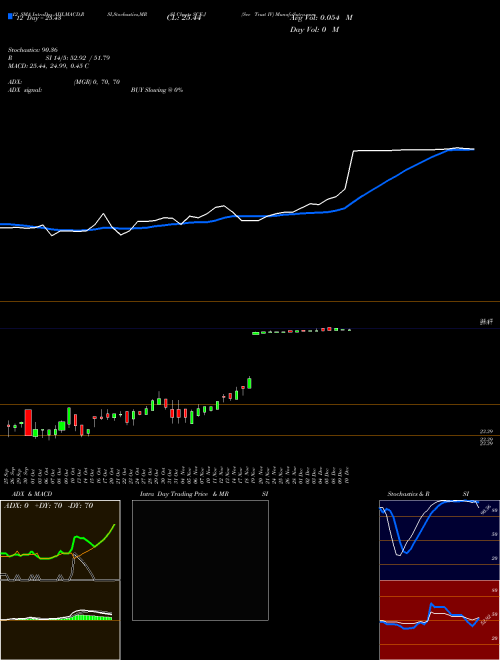
Task: Click the 'ADX: 0 +DY: 70 -DY: 70' header
Action: point(48,506)
